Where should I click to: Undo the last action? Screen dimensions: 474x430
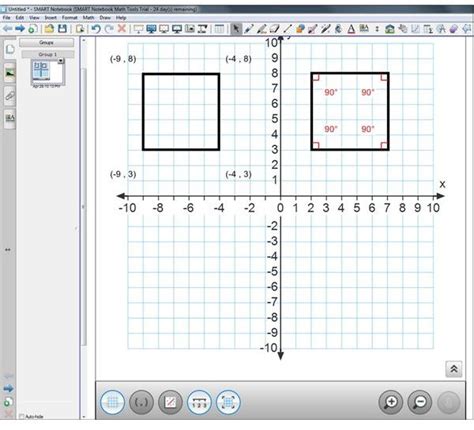(x=96, y=29)
